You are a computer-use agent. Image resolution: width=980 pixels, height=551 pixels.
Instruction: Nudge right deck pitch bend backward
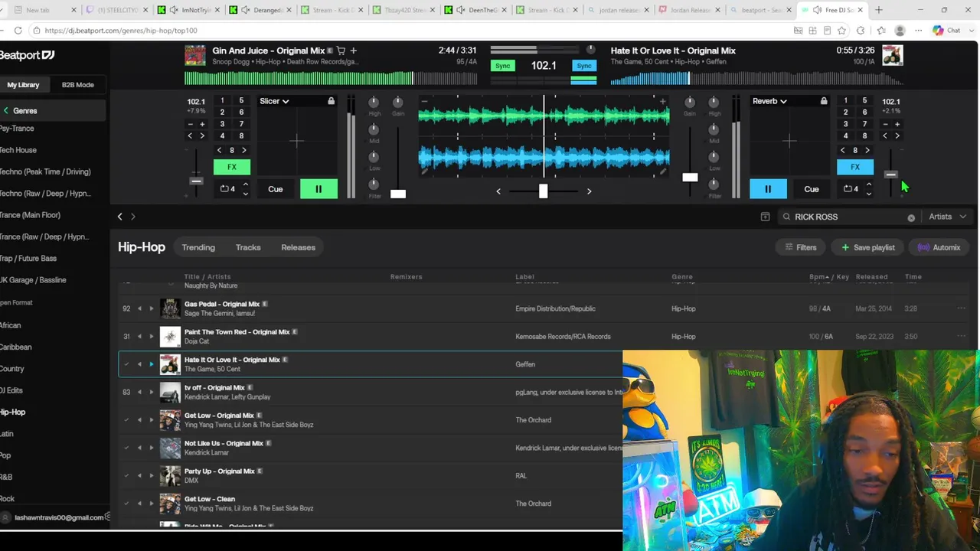click(x=885, y=136)
